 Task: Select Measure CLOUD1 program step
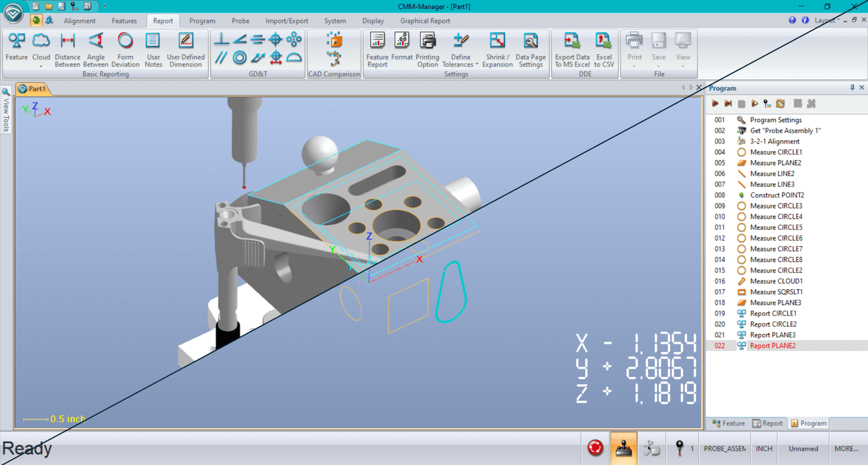coord(776,281)
